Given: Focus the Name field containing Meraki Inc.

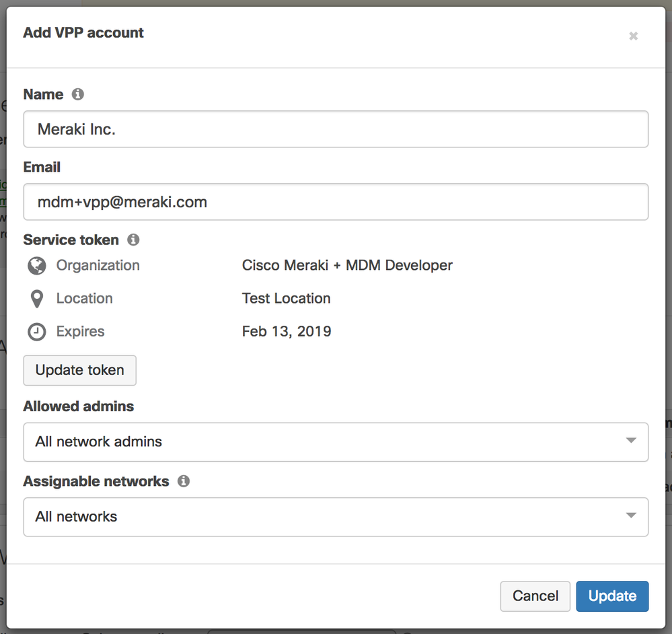Looking at the screenshot, I should [x=336, y=129].
